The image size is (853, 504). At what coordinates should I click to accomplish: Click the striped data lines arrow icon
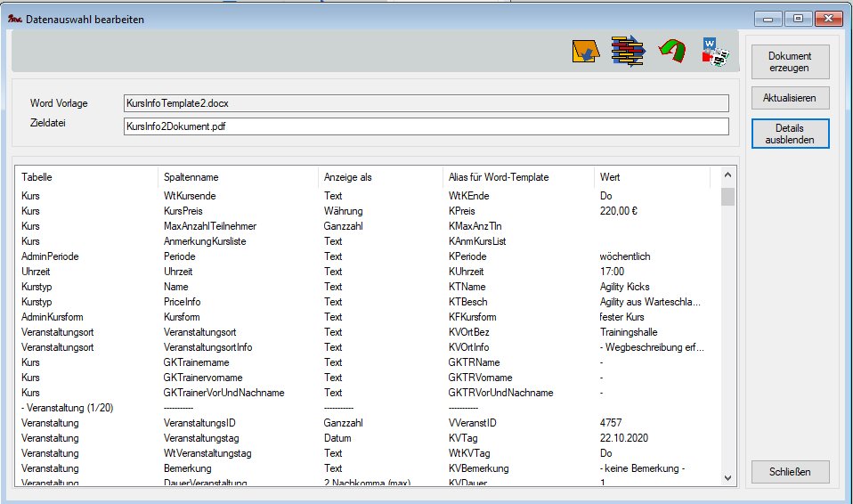627,53
